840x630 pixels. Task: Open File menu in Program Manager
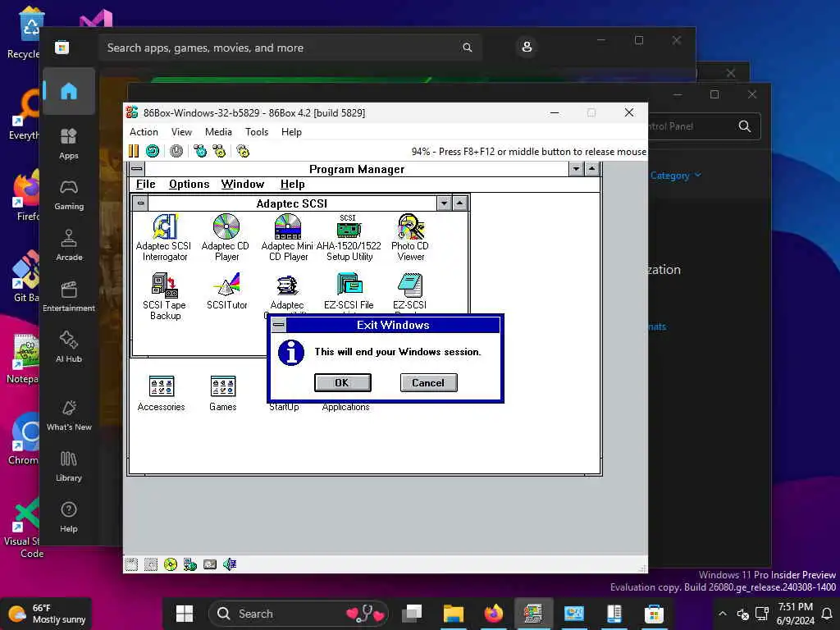click(145, 185)
